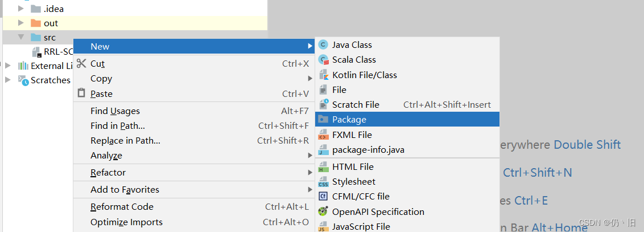Click the .idea folder icon
Image resolution: width=644 pixels, height=232 pixels.
36,9
